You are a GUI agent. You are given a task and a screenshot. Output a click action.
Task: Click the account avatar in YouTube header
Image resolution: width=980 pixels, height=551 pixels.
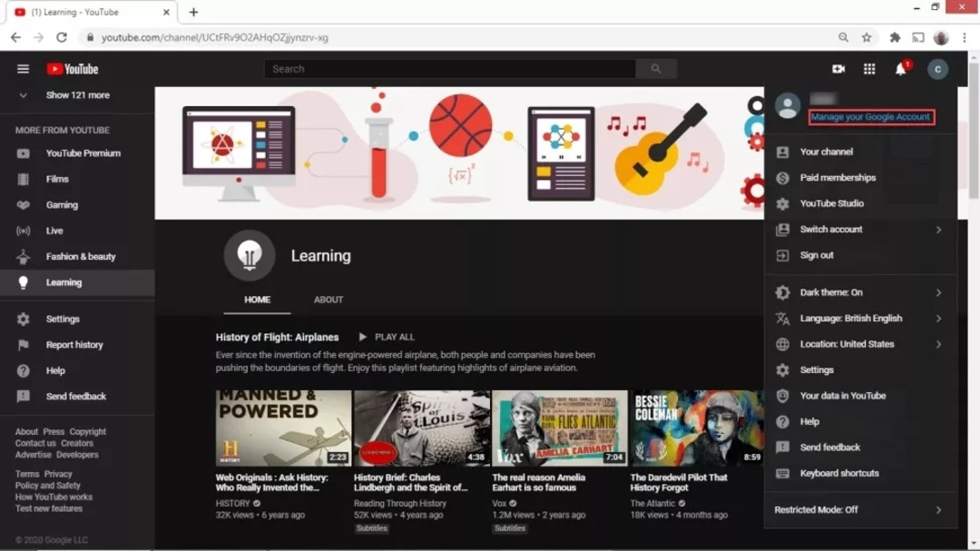tap(937, 69)
